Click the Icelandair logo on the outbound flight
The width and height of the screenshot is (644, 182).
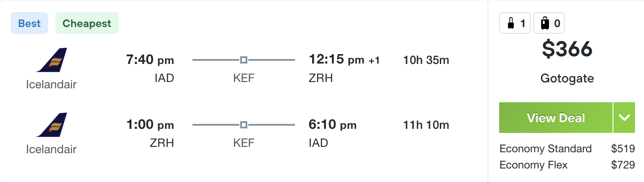tap(51, 60)
